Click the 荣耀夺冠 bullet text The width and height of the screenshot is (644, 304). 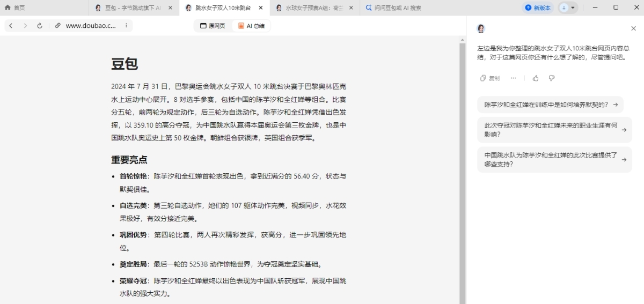tap(233, 287)
